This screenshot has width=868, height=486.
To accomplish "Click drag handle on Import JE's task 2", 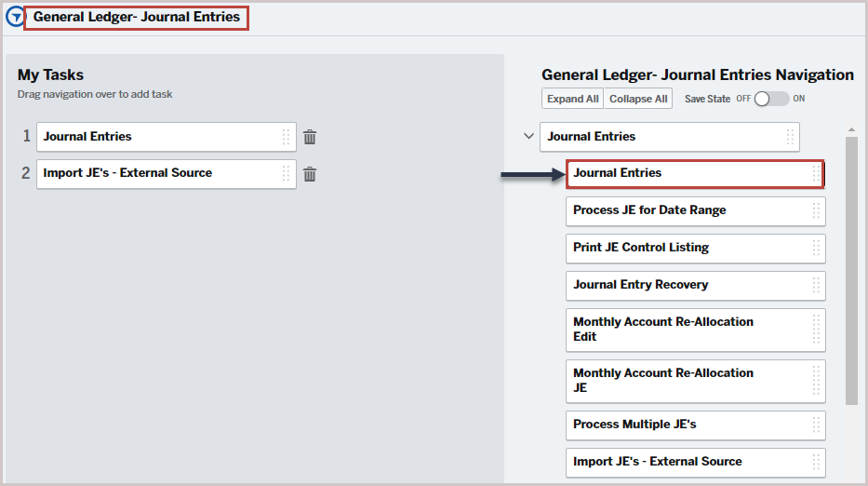I will pos(286,173).
